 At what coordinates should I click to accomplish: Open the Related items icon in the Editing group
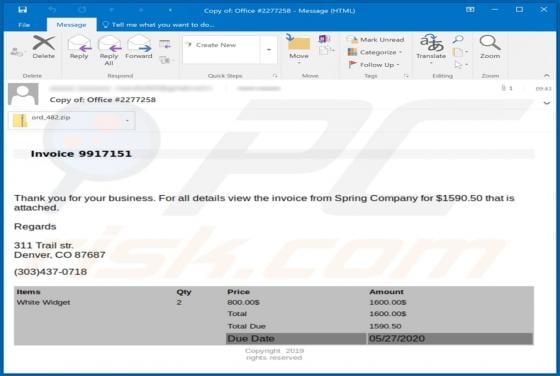(x=459, y=52)
